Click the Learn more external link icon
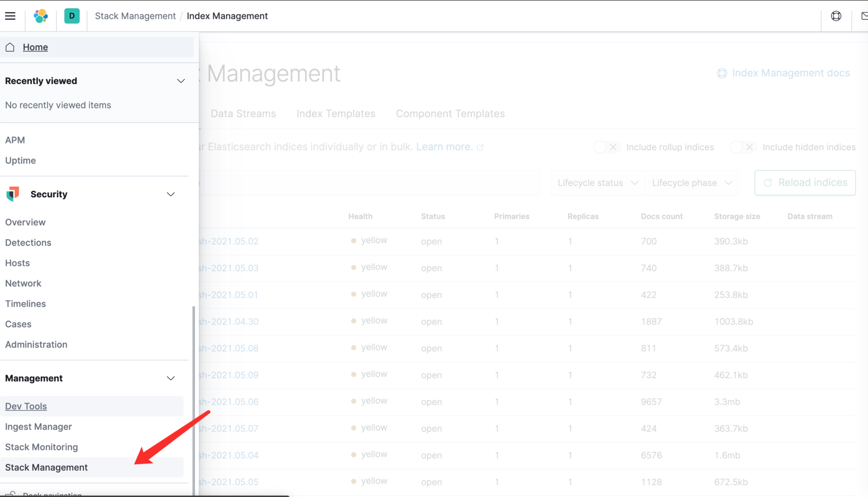 [x=480, y=147]
